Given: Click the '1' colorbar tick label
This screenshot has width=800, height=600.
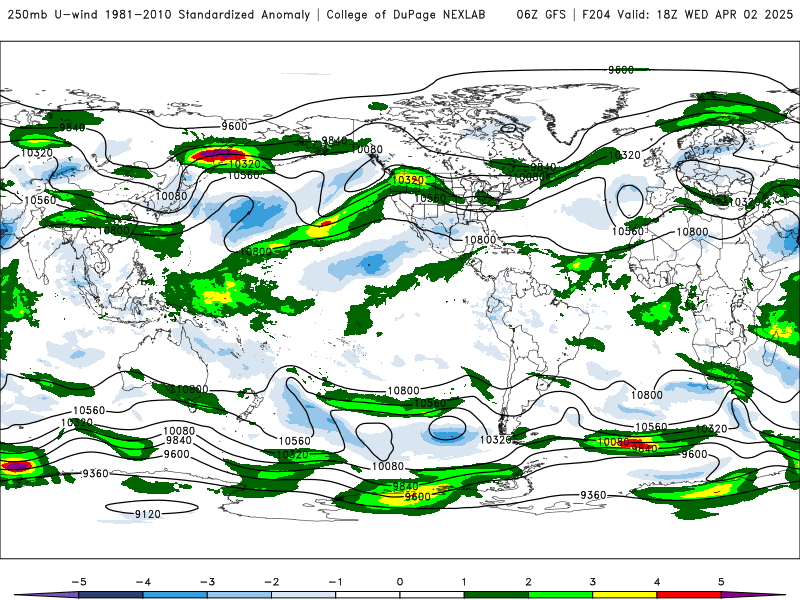Looking at the screenshot, I should 464,582.
